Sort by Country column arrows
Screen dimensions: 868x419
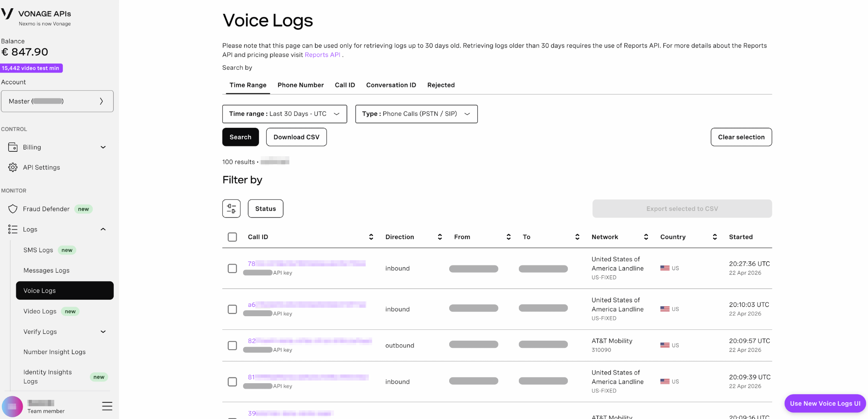[x=715, y=237]
